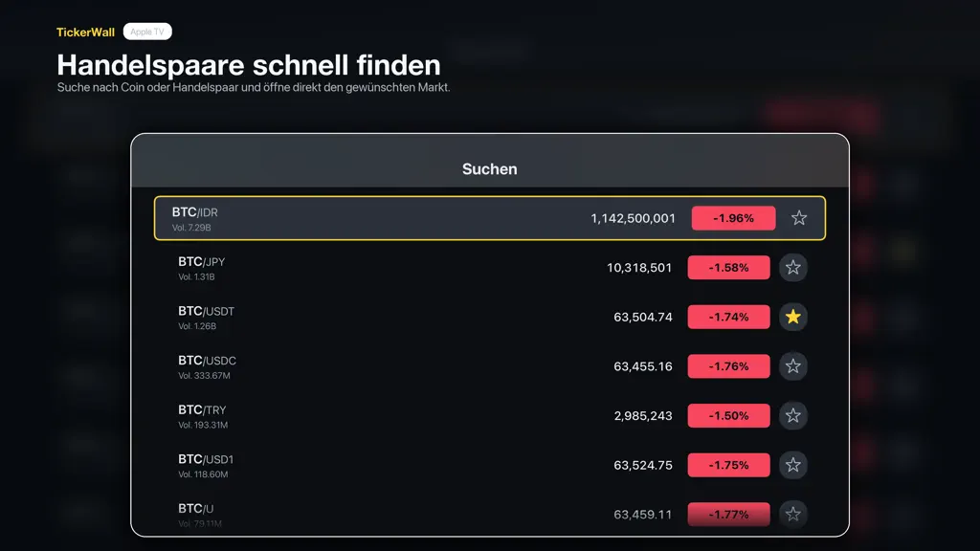Click the TickerWall logo text
The width and height of the screenshot is (980, 551).
click(x=85, y=32)
